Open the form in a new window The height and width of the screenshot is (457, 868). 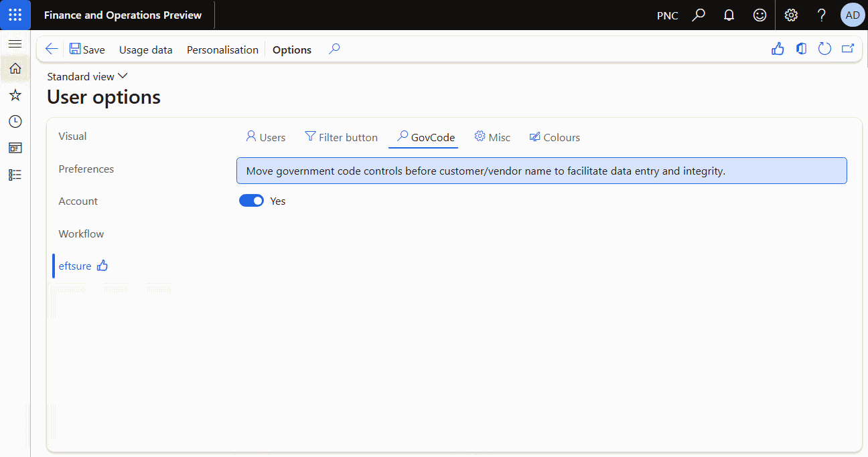[x=848, y=49]
